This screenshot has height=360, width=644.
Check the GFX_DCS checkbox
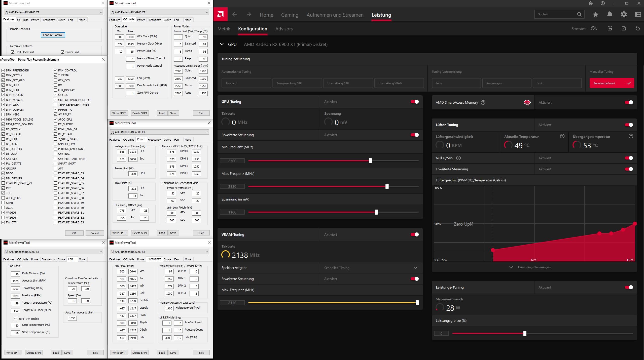point(55,80)
